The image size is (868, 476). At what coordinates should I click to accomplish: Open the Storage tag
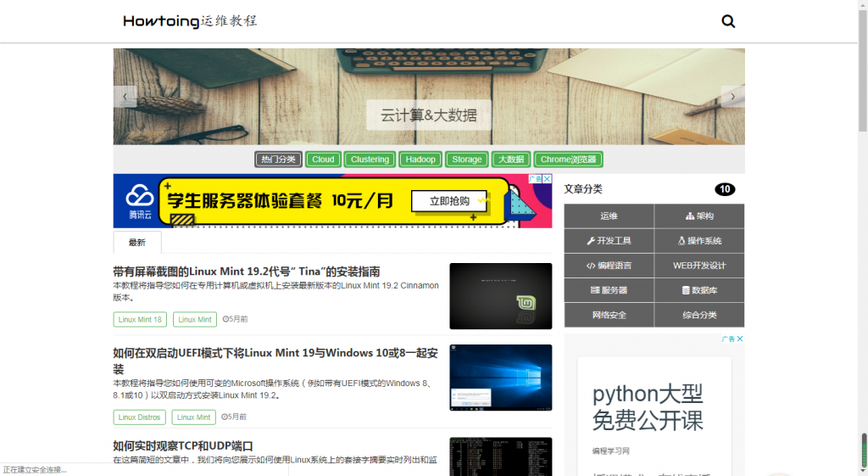(467, 159)
